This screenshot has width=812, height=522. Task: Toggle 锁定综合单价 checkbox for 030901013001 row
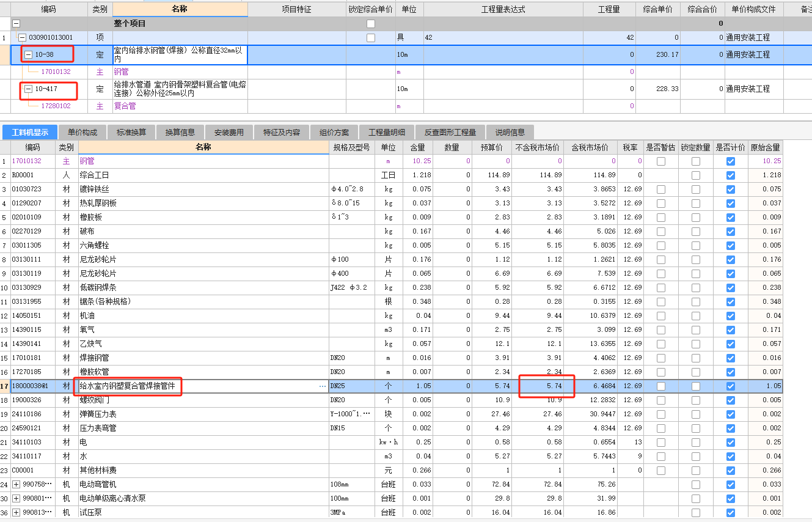(370, 38)
